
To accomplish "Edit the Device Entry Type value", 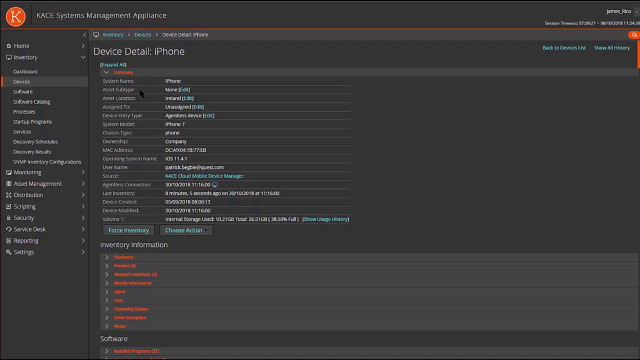I will (209, 116).
